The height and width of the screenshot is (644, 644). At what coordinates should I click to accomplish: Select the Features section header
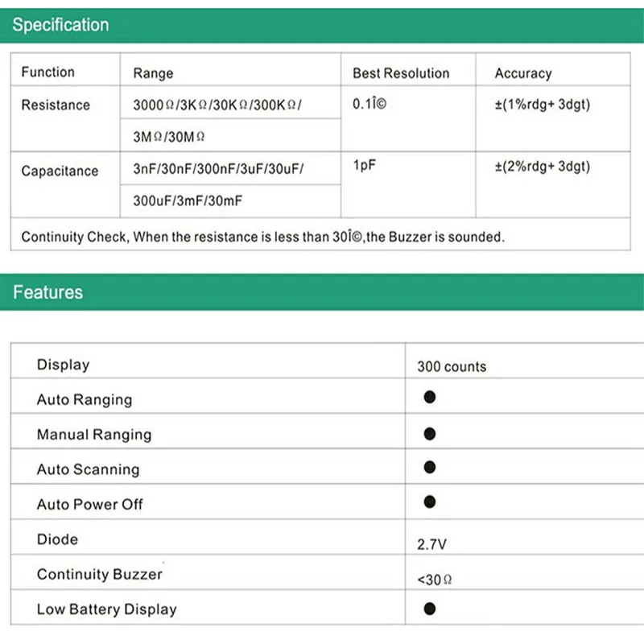(x=47, y=292)
